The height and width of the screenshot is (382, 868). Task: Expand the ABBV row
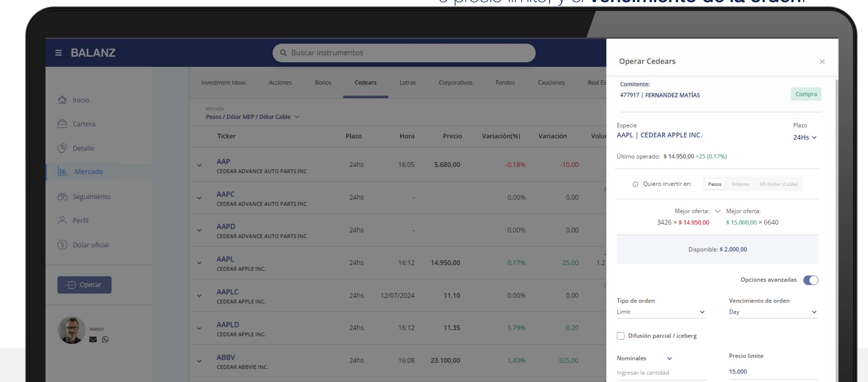click(x=199, y=361)
